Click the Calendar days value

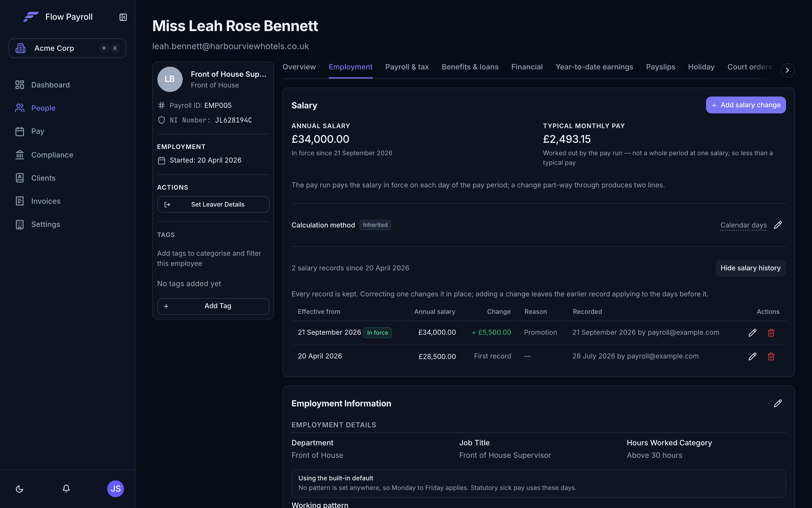pos(743,225)
